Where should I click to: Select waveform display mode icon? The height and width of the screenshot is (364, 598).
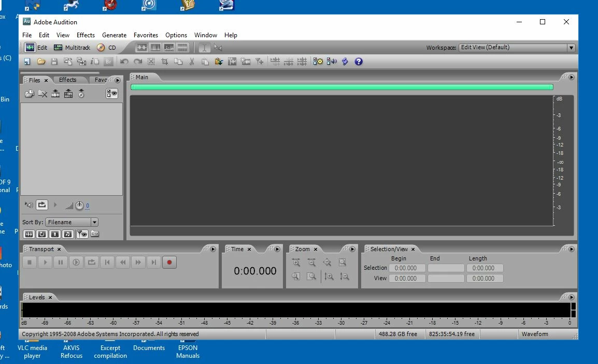(x=142, y=48)
